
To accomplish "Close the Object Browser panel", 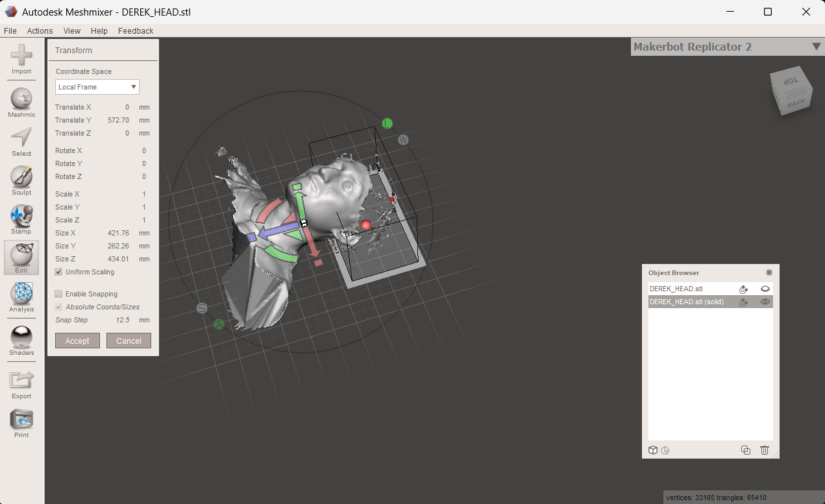I will pos(769,273).
